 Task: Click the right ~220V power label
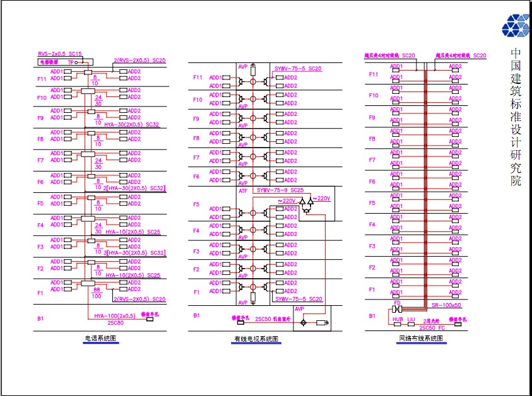point(321,199)
